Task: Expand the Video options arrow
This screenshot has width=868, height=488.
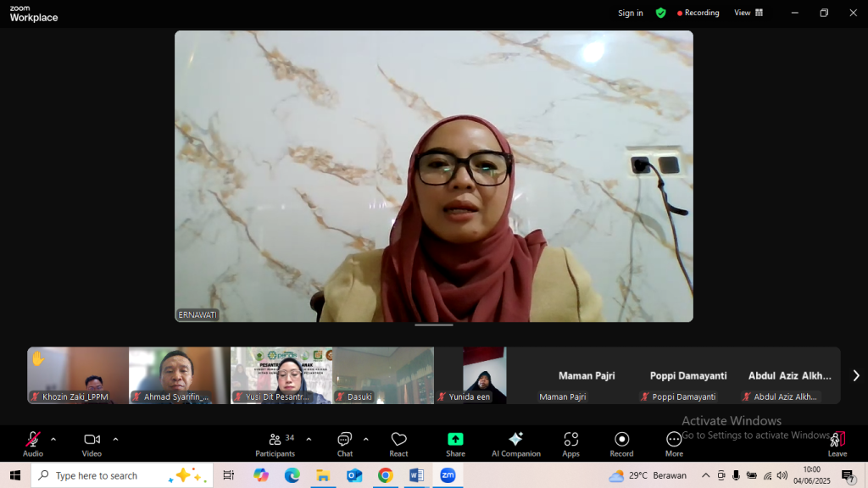Action: pos(115,440)
